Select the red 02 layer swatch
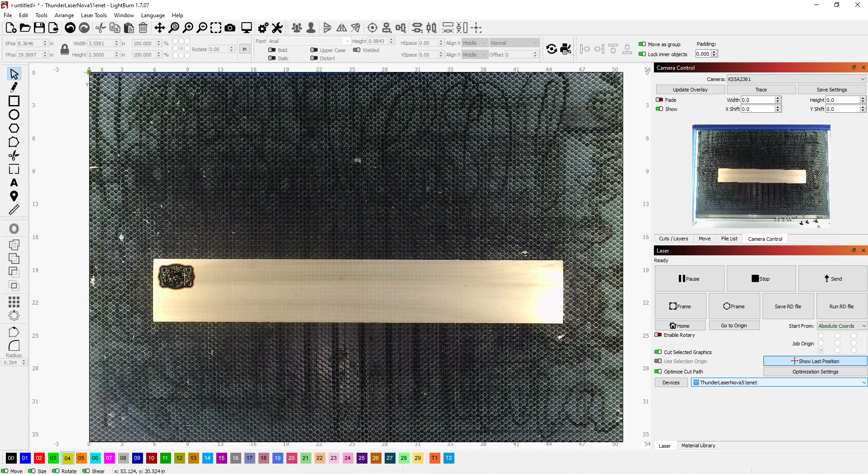Image resolution: width=868 pixels, height=474 pixels. (39, 458)
